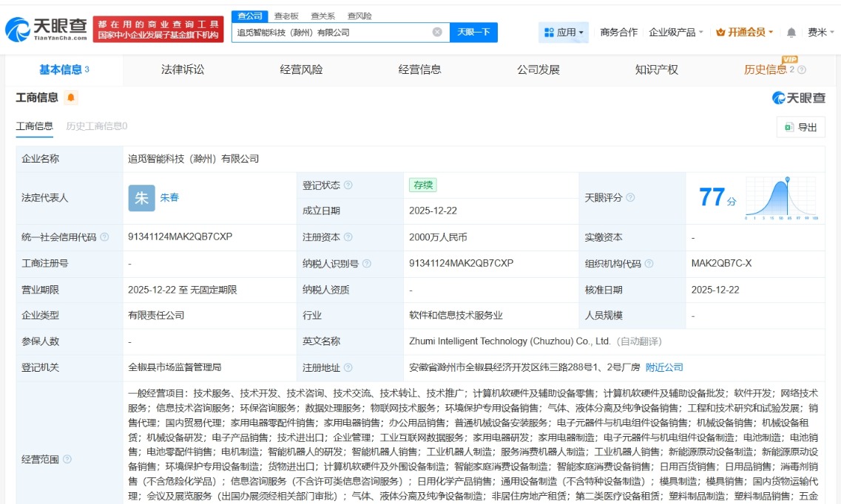Viewport: 841px width, 504px height.
Task: Expand the 开通会员 membership dropdown
Action: pyautogui.click(x=744, y=33)
